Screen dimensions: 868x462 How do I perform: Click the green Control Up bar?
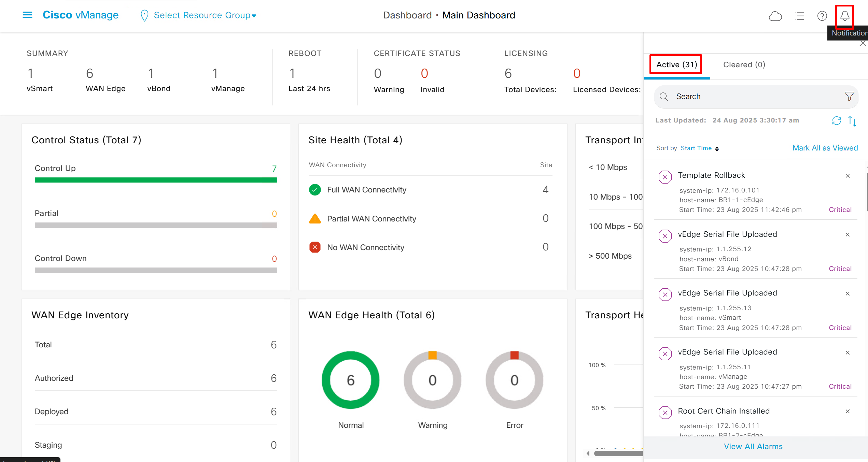156,180
